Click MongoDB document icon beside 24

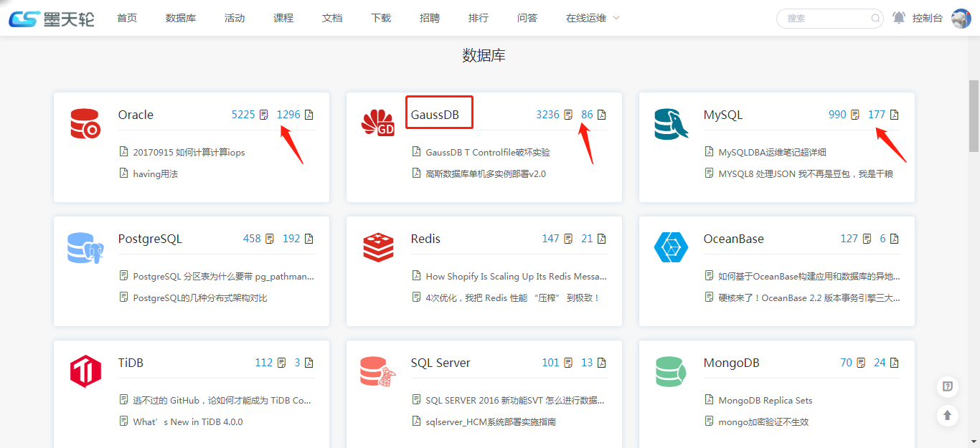[895, 363]
